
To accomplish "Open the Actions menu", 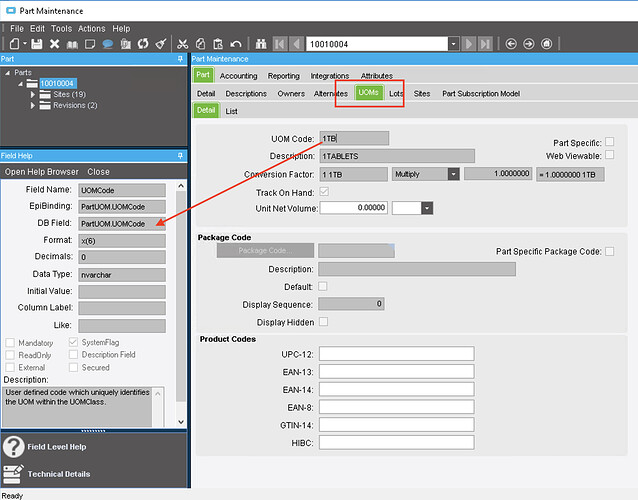I will pyautogui.click(x=91, y=29).
